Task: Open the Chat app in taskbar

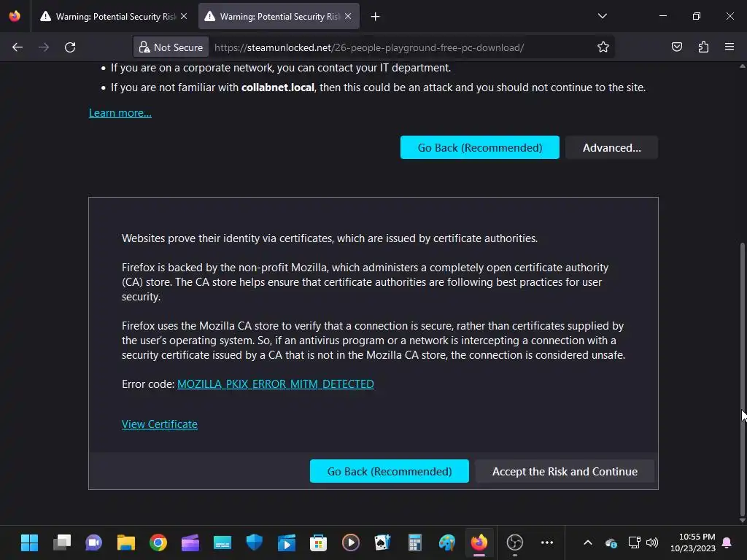Action: [x=94, y=542]
